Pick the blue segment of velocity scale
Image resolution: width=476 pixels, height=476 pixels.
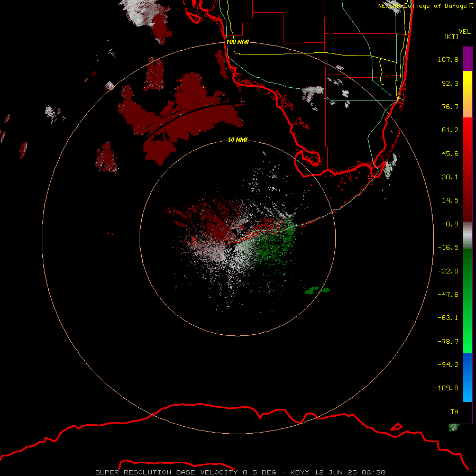[x=467, y=377]
